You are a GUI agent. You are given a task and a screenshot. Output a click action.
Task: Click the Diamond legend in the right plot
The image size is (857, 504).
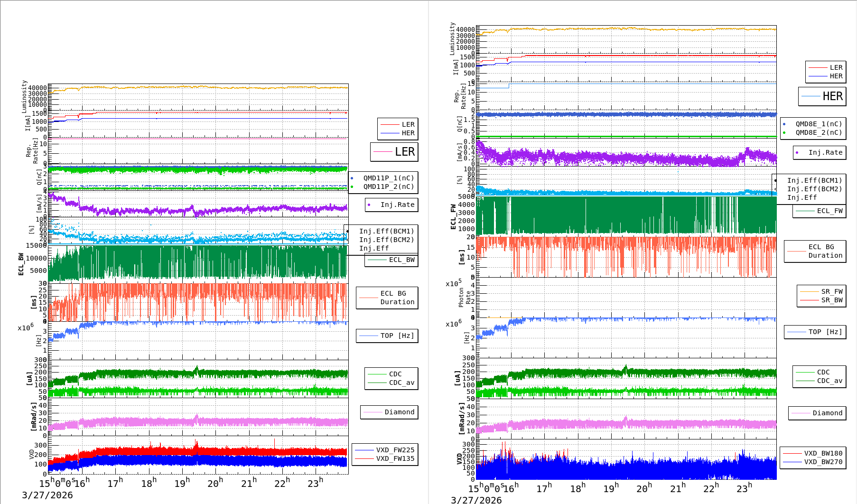coord(827,413)
